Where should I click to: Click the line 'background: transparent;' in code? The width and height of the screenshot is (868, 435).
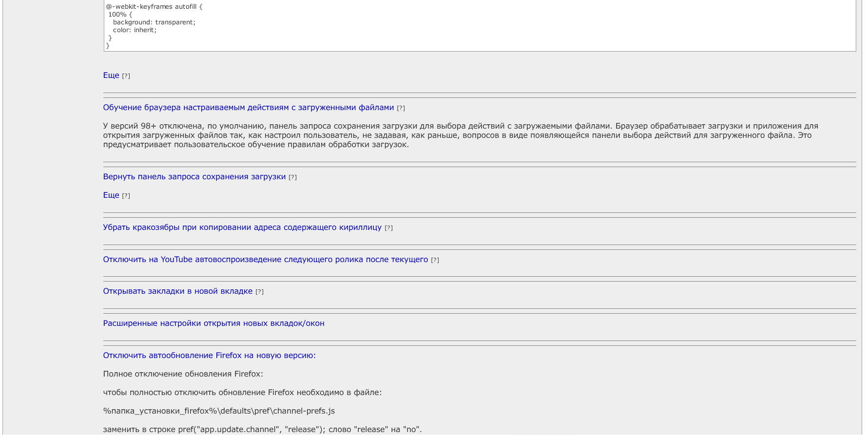pyautogui.click(x=154, y=22)
